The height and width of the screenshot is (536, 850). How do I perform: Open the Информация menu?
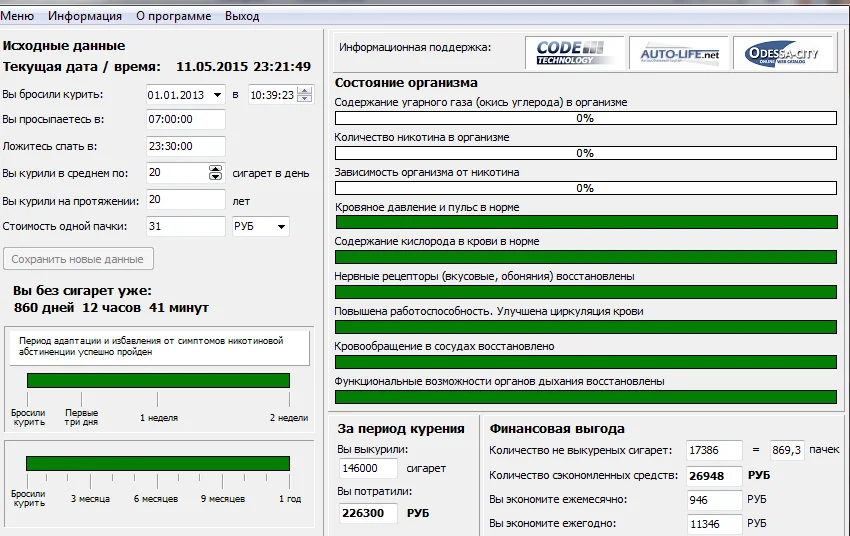point(85,16)
